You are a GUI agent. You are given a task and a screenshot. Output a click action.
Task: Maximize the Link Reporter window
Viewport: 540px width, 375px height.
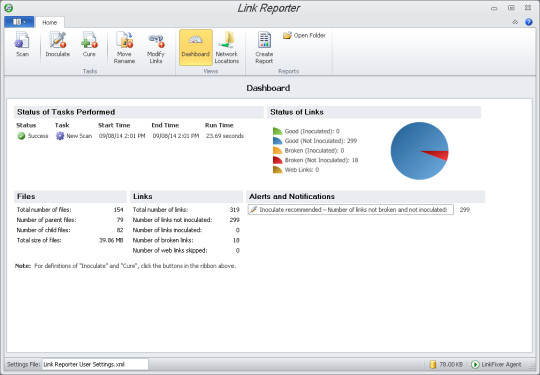tap(511, 8)
